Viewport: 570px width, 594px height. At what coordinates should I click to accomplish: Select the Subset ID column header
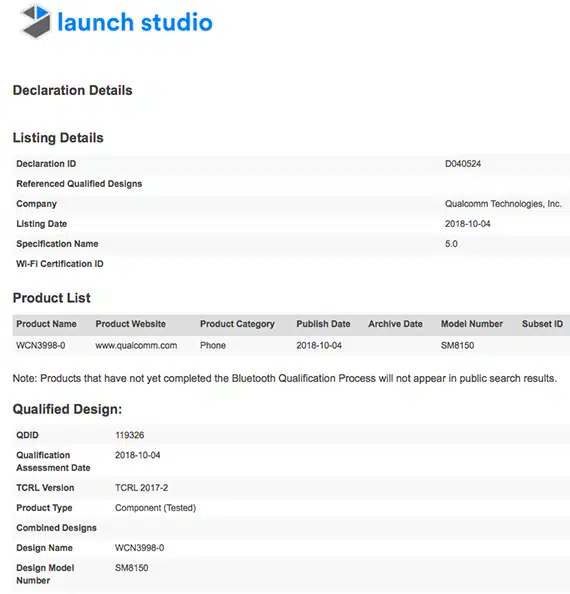coord(542,324)
